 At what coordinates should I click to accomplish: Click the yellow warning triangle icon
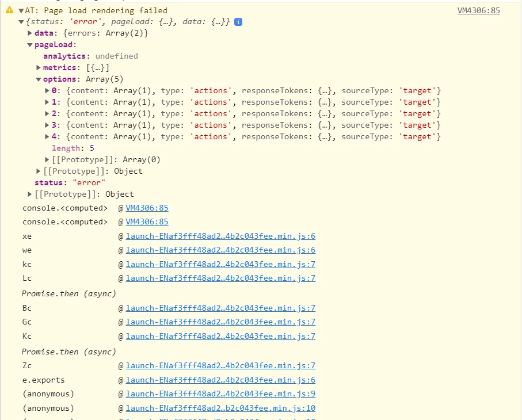coord(9,10)
